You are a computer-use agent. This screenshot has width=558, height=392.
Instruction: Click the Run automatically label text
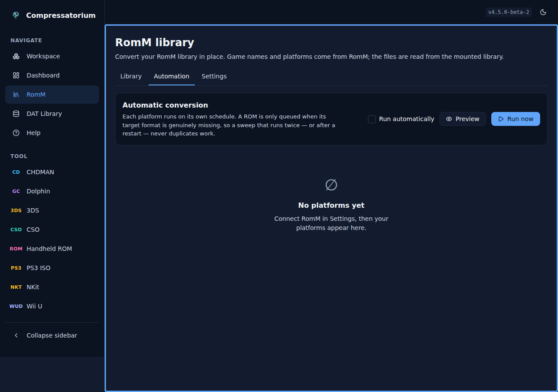click(407, 119)
